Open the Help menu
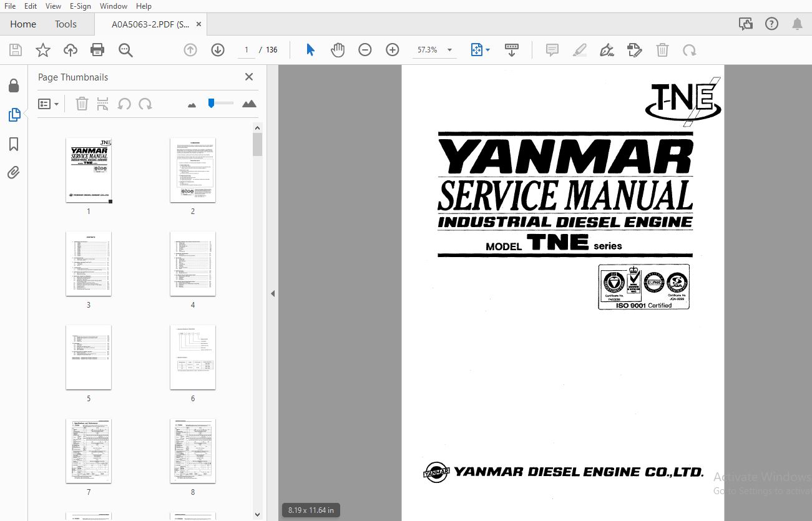 coord(144,6)
